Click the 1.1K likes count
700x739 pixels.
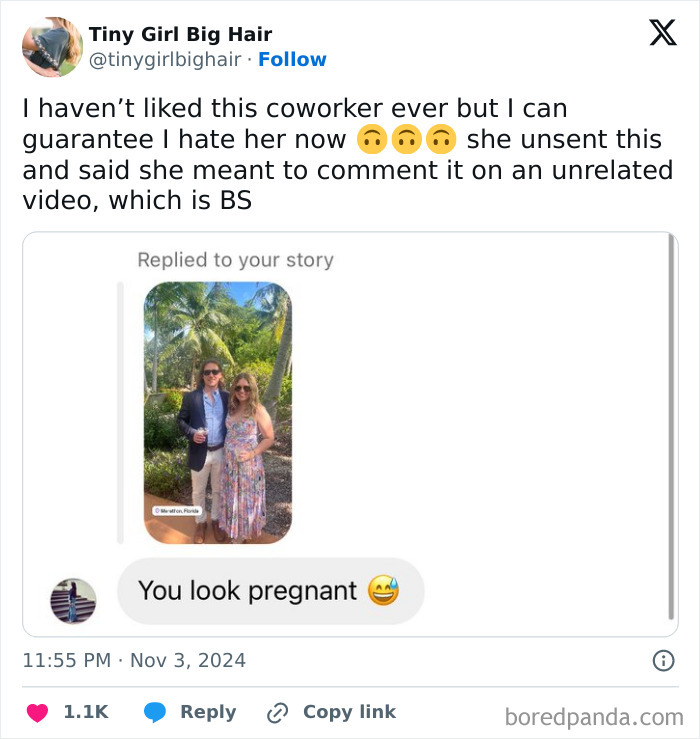[x=85, y=712]
